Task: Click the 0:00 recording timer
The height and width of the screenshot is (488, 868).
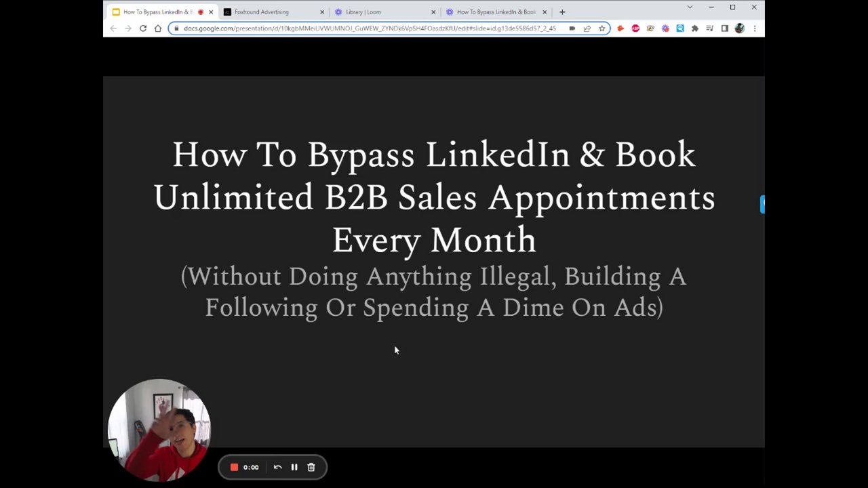Action: point(251,467)
